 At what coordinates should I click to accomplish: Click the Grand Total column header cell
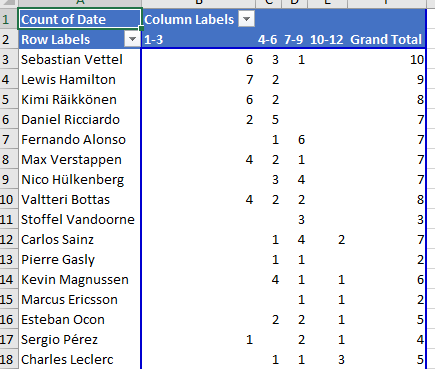(x=386, y=39)
